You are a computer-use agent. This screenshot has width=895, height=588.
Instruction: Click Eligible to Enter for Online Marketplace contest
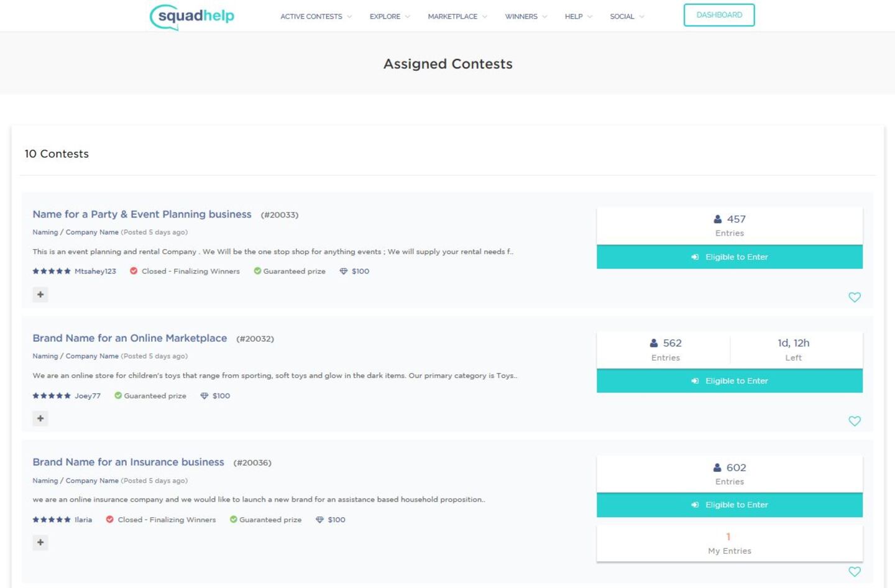point(729,381)
